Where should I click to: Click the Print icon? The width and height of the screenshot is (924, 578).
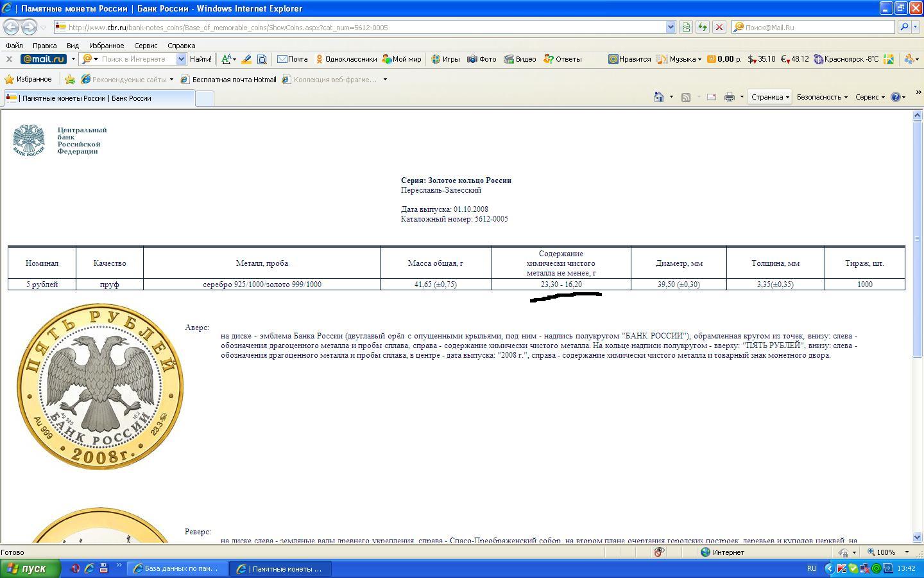pos(730,97)
